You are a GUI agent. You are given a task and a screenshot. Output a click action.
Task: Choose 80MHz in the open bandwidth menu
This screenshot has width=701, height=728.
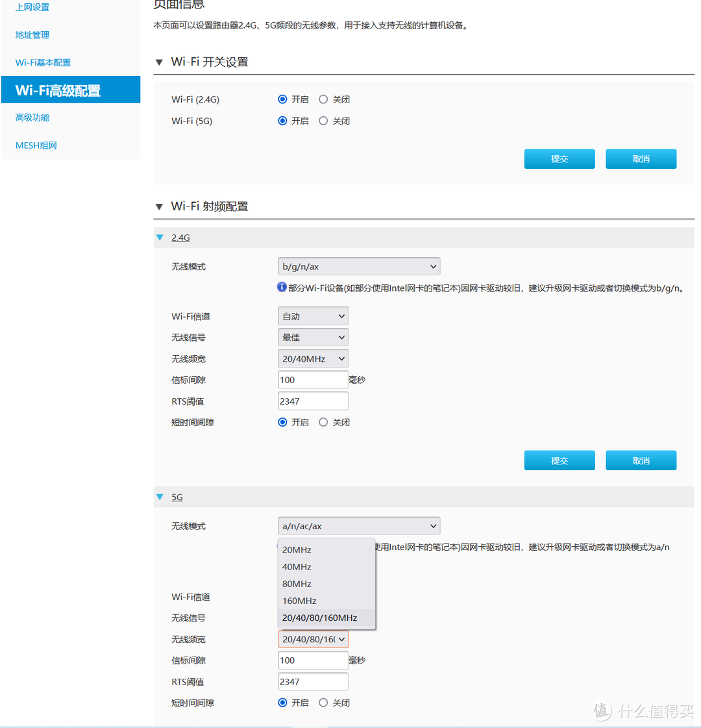[296, 583]
